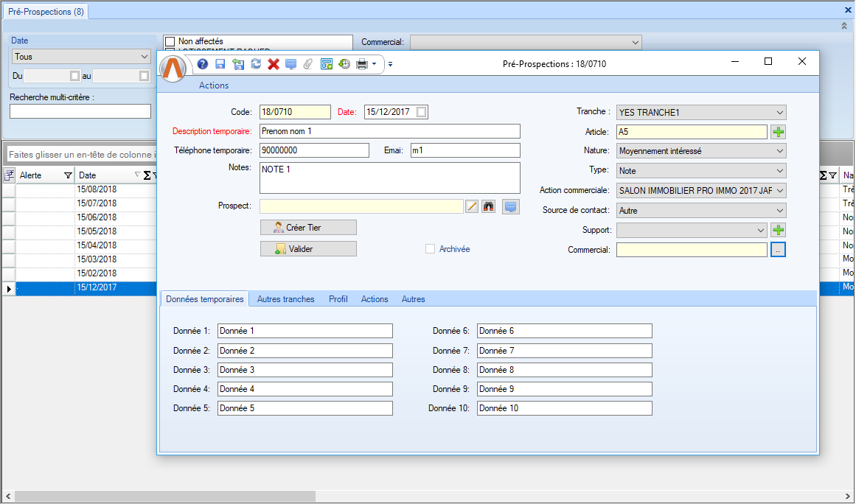Click the red X delete icon
The width and height of the screenshot is (856, 504).
(274, 64)
